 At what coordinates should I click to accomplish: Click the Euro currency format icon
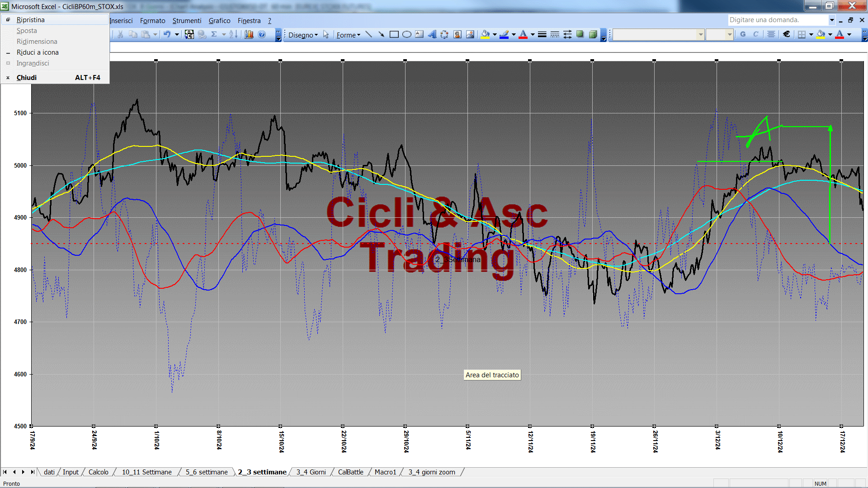click(x=786, y=34)
